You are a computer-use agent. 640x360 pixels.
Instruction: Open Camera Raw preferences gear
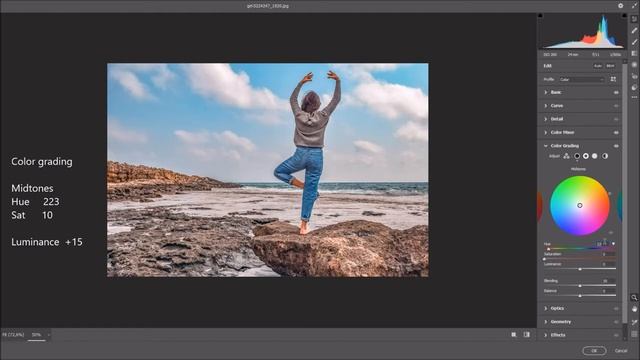click(620, 6)
